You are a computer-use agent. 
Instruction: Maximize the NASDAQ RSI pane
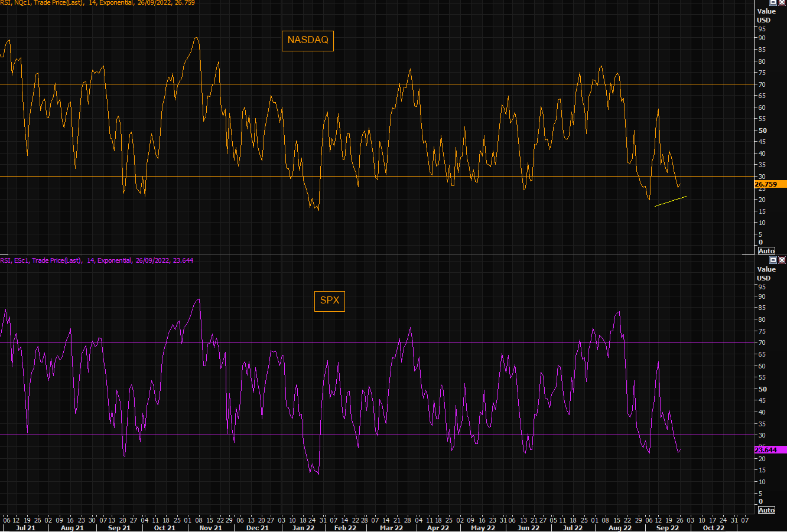pyautogui.click(x=773, y=2)
